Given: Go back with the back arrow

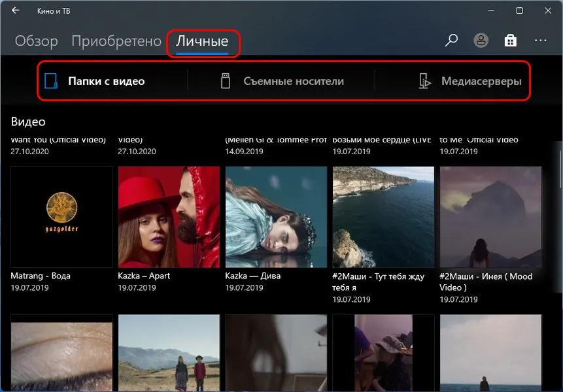Looking at the screenshot, I should [16, 10].
